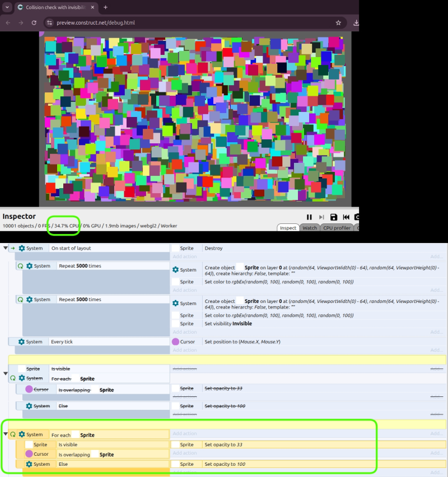Image resolution: width=448 pixels, height=477 pixels.
Task: Click the System gear icon for 'On start of layout'
Action: click(22, 248)
